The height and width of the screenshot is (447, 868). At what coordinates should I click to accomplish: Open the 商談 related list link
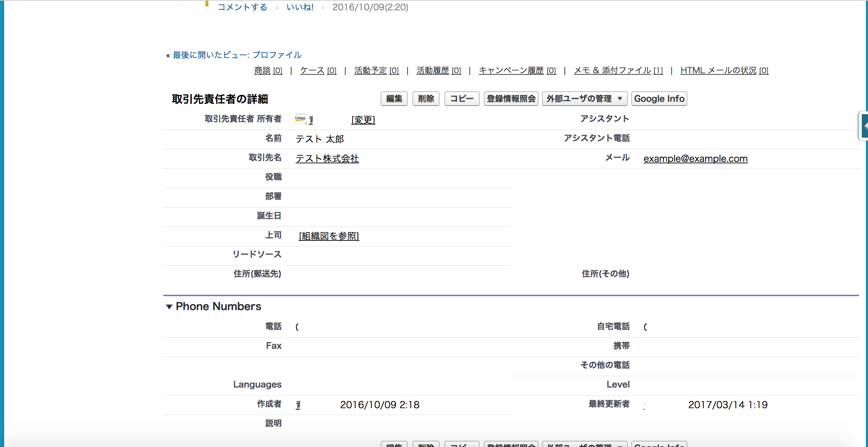tap(262, 70)
